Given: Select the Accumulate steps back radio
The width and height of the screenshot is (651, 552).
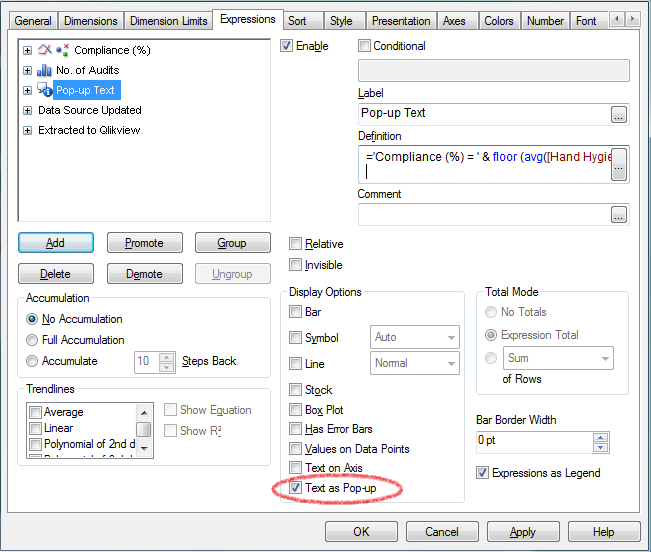Looking at the screenshot, I should (x=32, y=361).
